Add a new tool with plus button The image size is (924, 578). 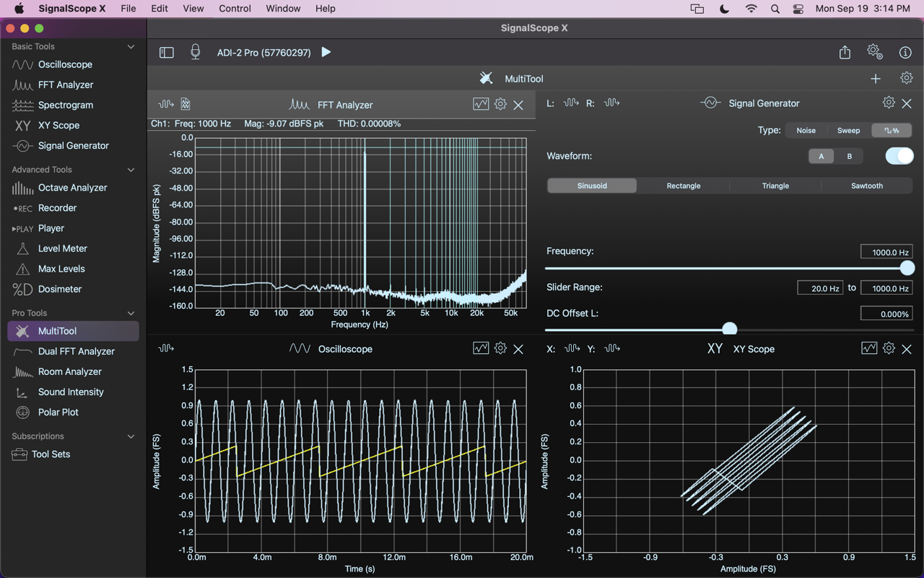pos(876,78)
